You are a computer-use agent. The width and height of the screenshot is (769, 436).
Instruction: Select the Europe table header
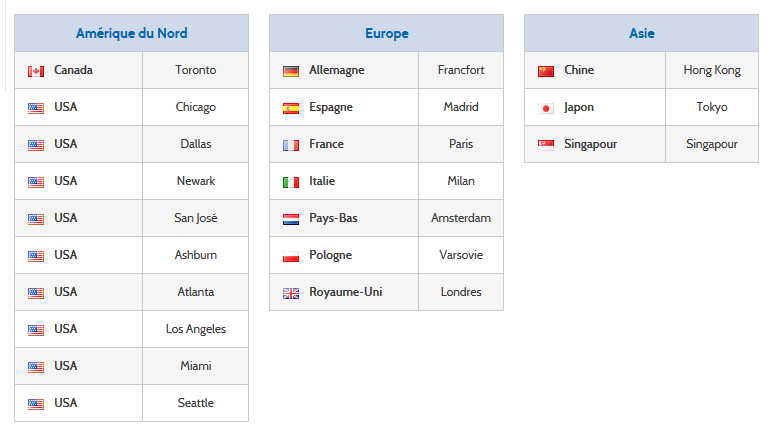[386, 33]
